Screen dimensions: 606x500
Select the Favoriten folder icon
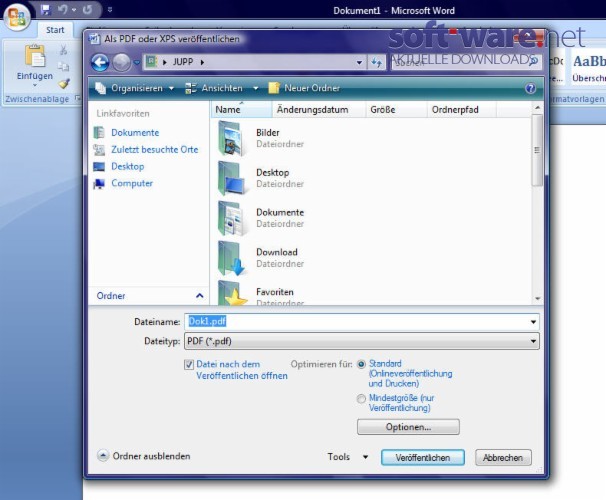232,294
